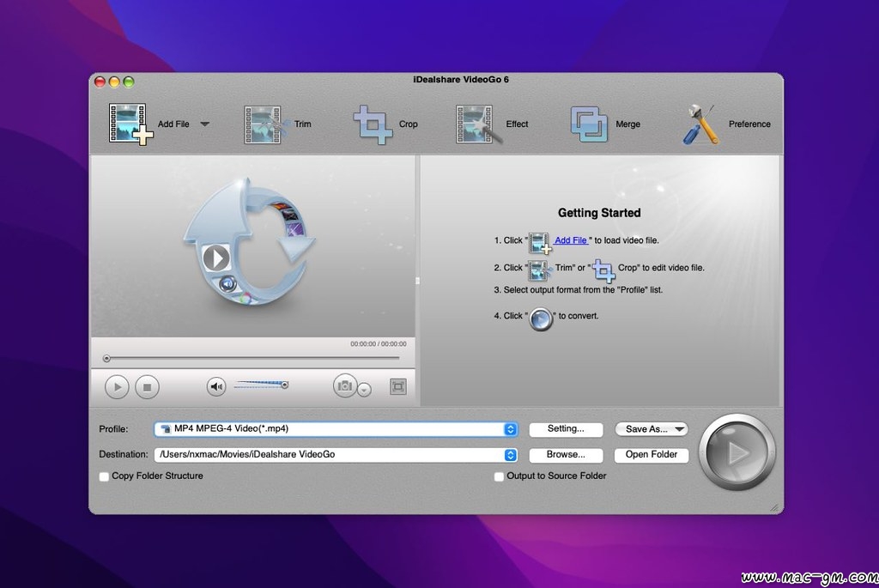Open the Trim tool
This screenshot has width=879, height=588.
277,124
